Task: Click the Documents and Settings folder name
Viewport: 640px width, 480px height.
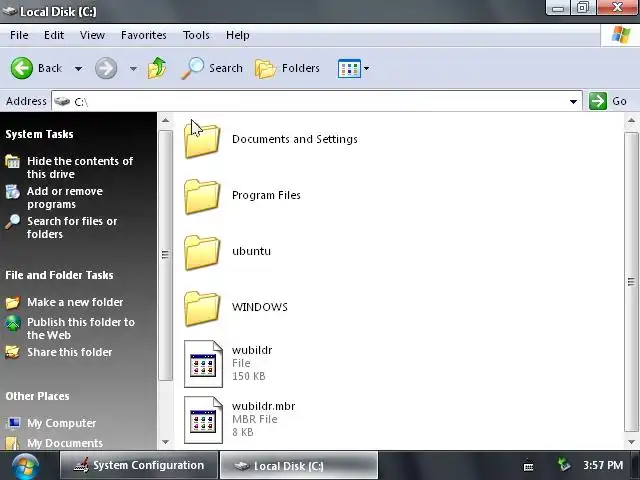Action: pos(295,139)
